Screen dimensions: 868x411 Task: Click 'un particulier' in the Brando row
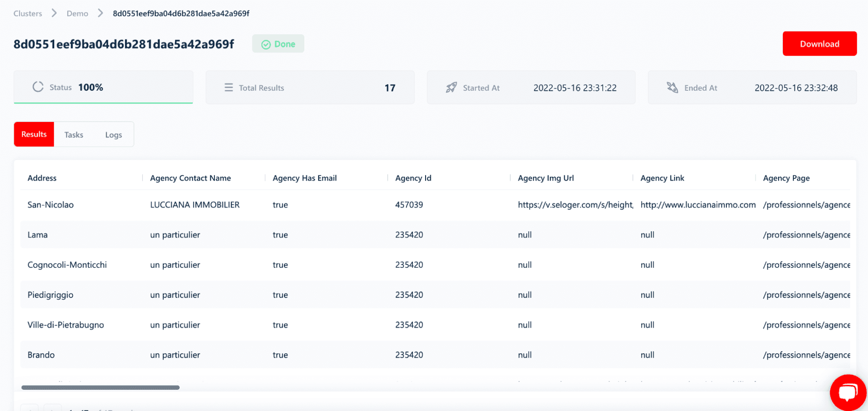(175, 355)
